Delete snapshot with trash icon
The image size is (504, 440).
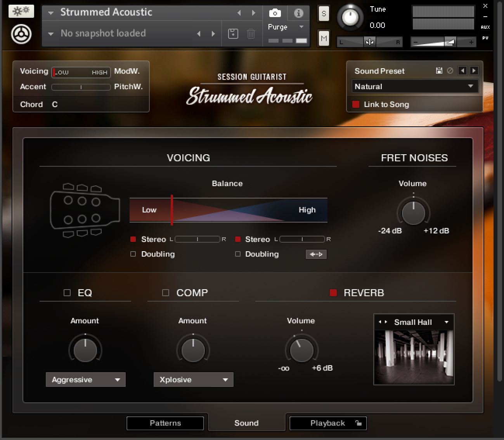[251, 34]
